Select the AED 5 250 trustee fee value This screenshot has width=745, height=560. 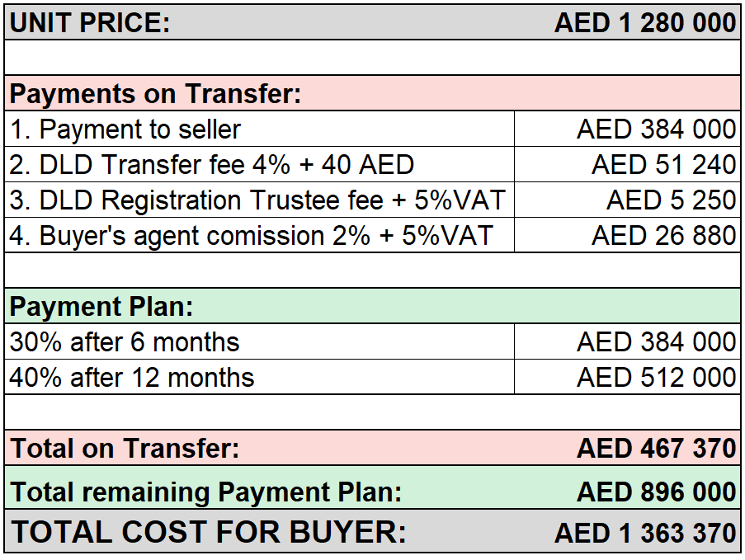[672, 200]
